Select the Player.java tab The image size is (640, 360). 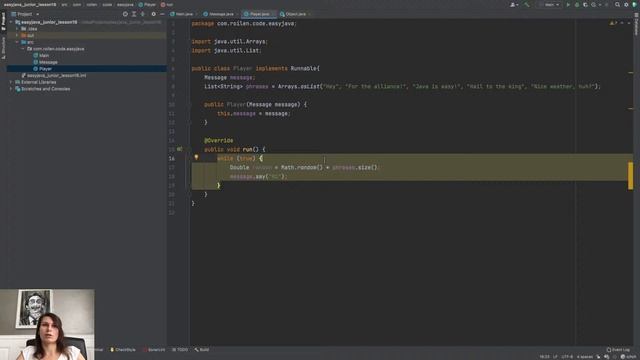[258, 14]
